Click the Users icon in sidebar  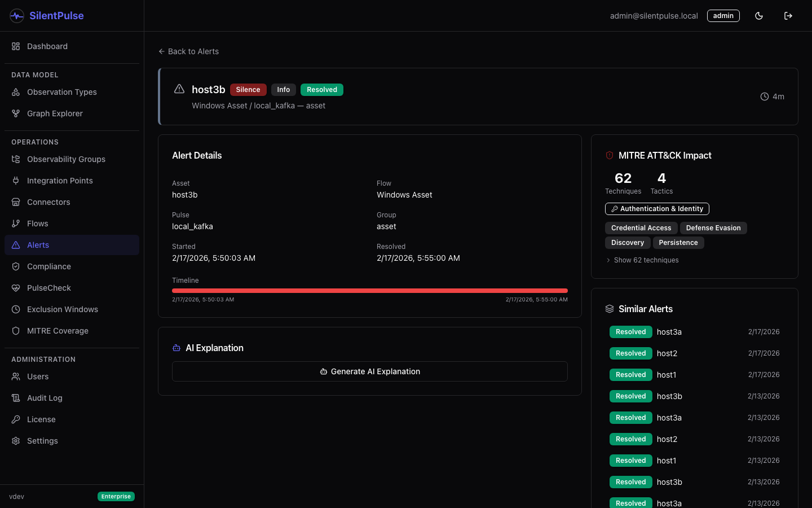16,376
